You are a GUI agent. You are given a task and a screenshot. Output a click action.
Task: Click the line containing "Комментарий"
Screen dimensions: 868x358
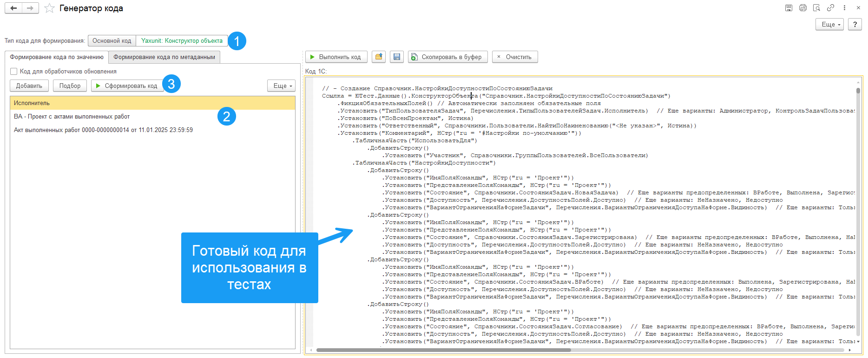(x=459, y=133)
